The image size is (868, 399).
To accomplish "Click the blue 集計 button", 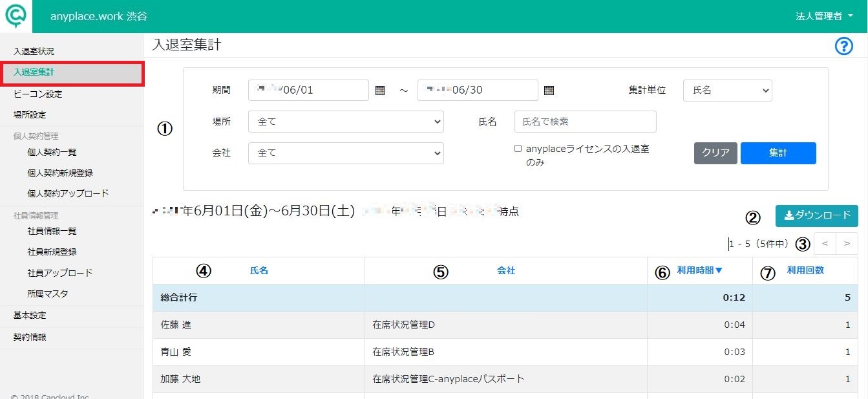I will click(778, 153).
